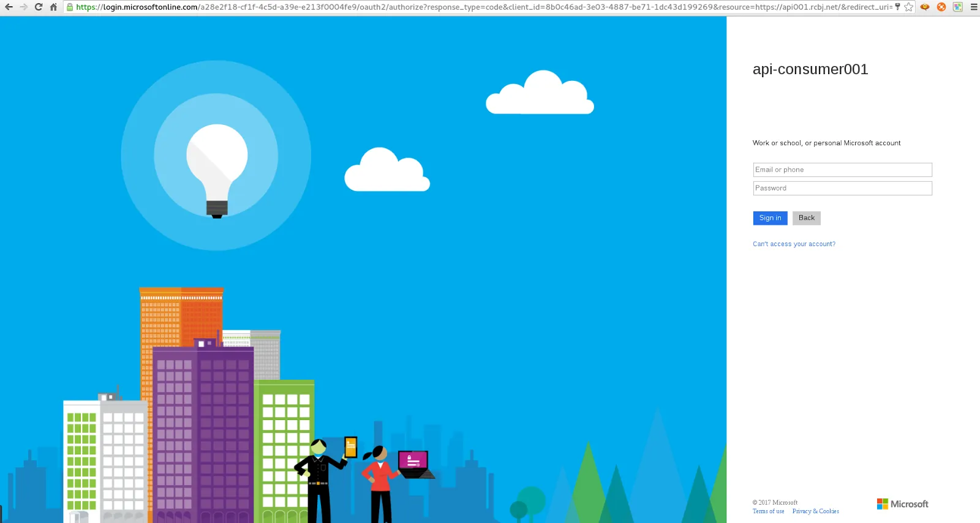Click the © 2017 Microsoft copyright text
Image resolution: width=980 pixels, height=523 pixels.
click(775, 502)
